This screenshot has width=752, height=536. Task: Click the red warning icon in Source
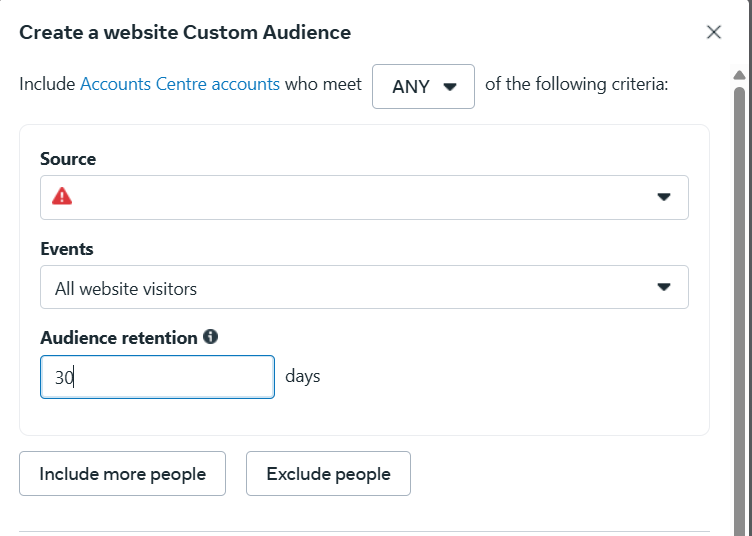point(62,196)
